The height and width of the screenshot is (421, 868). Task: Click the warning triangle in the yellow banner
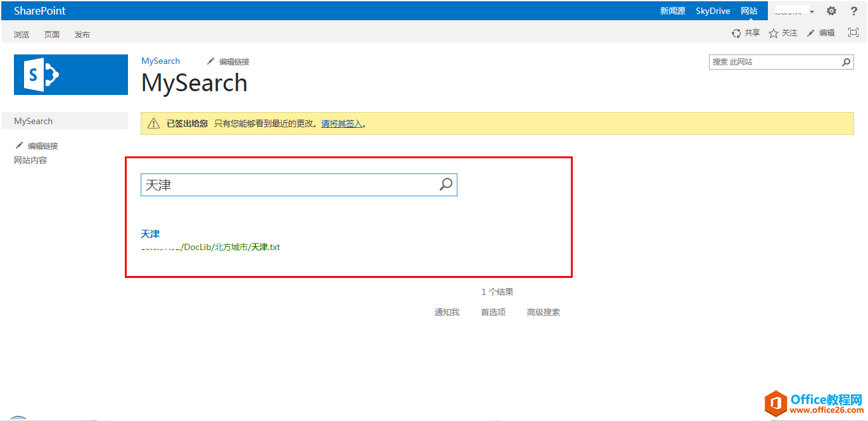153,123
